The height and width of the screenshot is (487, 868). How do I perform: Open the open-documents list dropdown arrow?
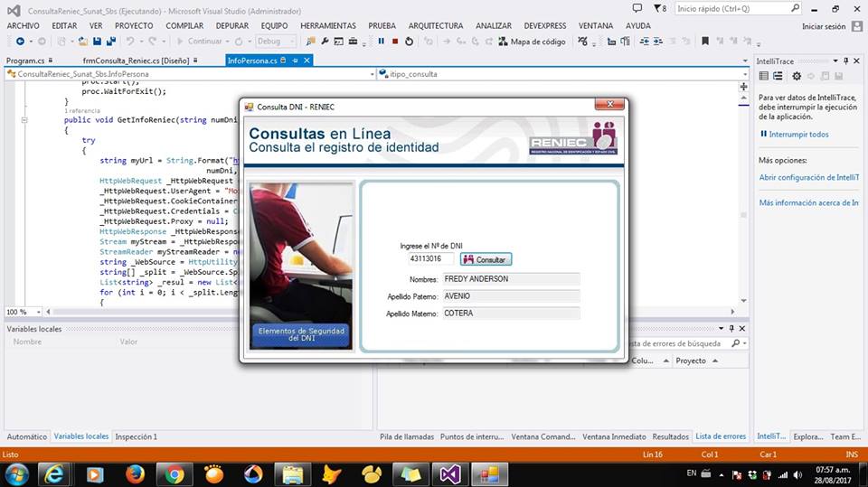[744, 61]
